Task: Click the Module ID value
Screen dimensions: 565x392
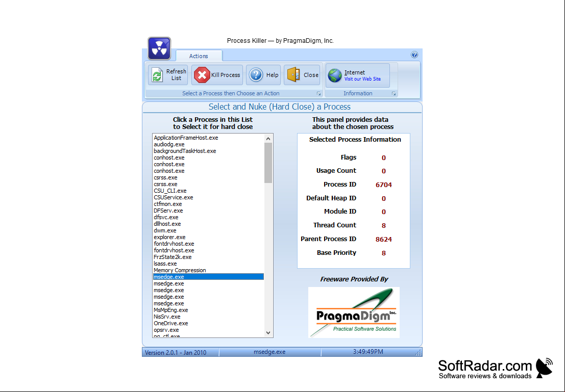Action: 383,212
